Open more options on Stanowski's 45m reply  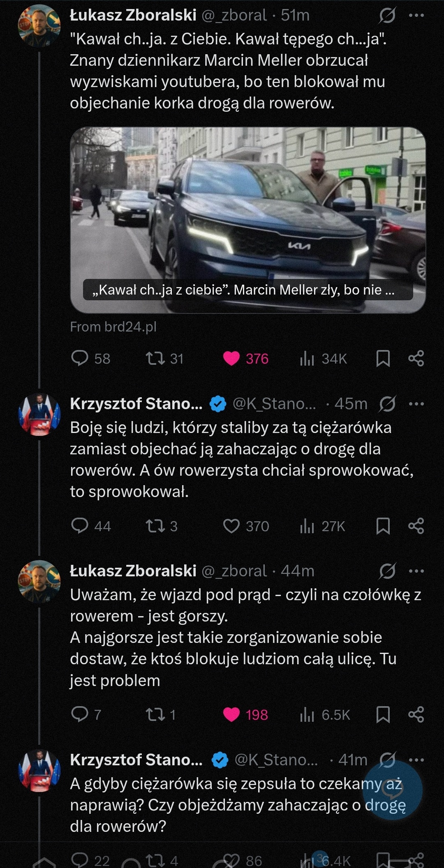pos(416,404)
